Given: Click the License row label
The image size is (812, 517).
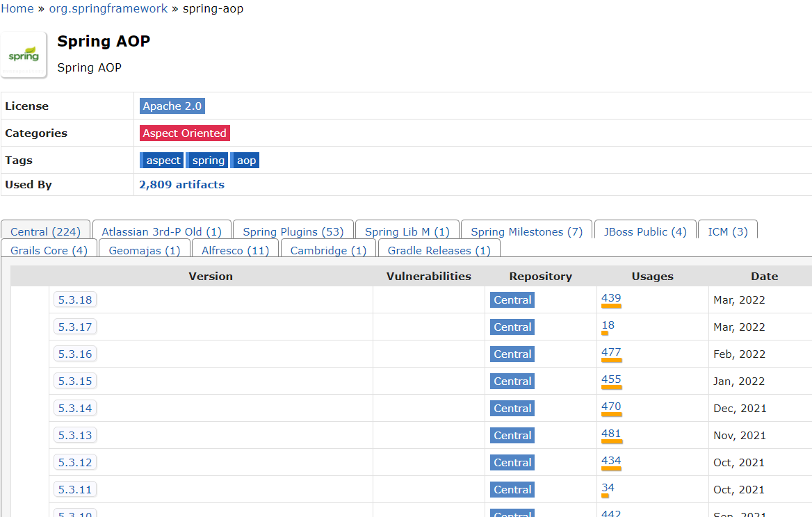Looking at the screenshot, I should pos(27,106).
